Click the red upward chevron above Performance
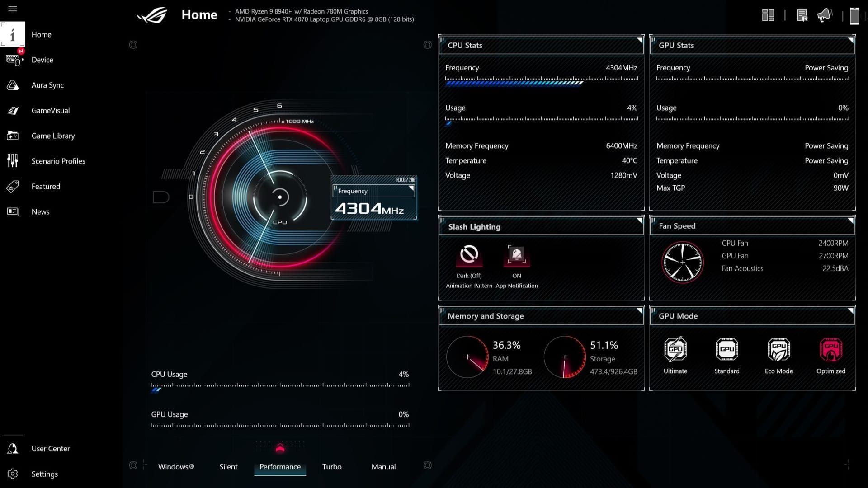This screenshot has width=868, height=488. tap(280, 448)
